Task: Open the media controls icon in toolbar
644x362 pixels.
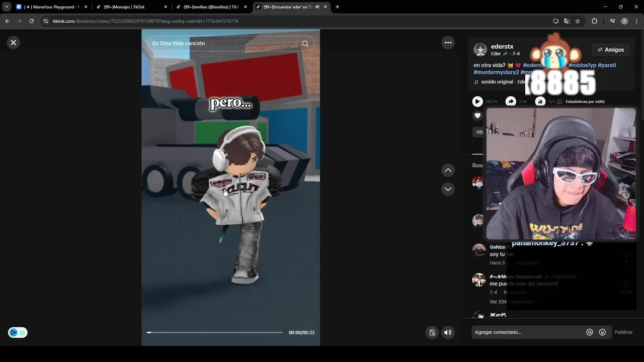Action: (x=612, y=21)
